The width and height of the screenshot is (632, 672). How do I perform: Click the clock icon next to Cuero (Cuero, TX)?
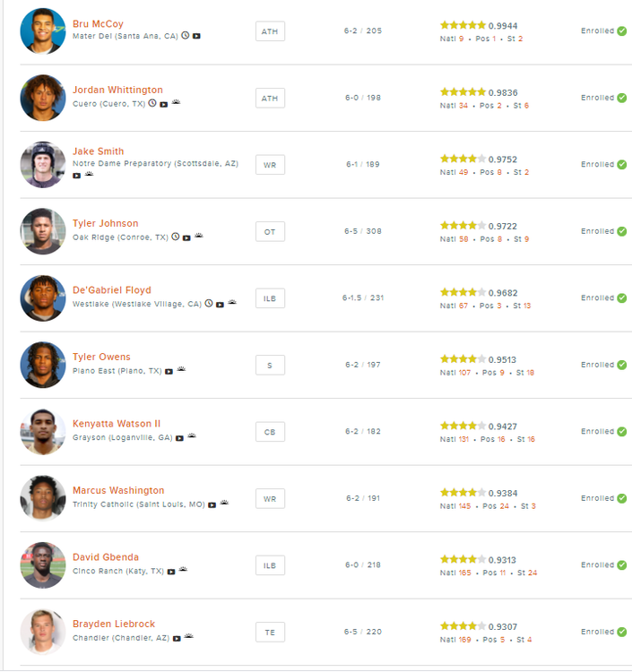coord(152,103)
